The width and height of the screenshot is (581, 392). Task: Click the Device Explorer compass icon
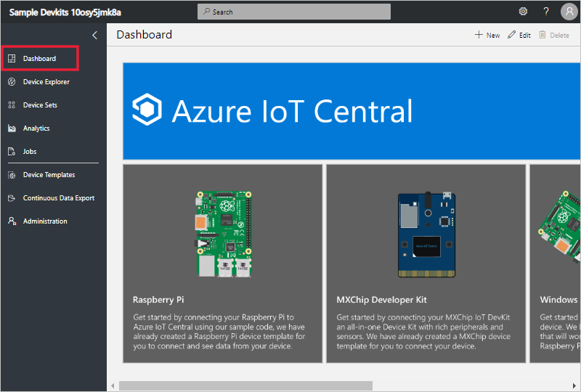click(x=12, y=82)
